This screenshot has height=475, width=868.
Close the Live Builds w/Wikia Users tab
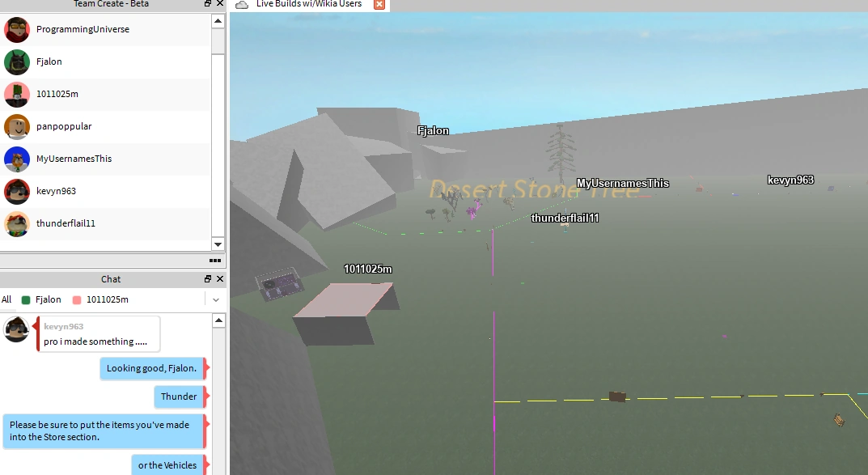pyautogui.click(x=379, y=5)
